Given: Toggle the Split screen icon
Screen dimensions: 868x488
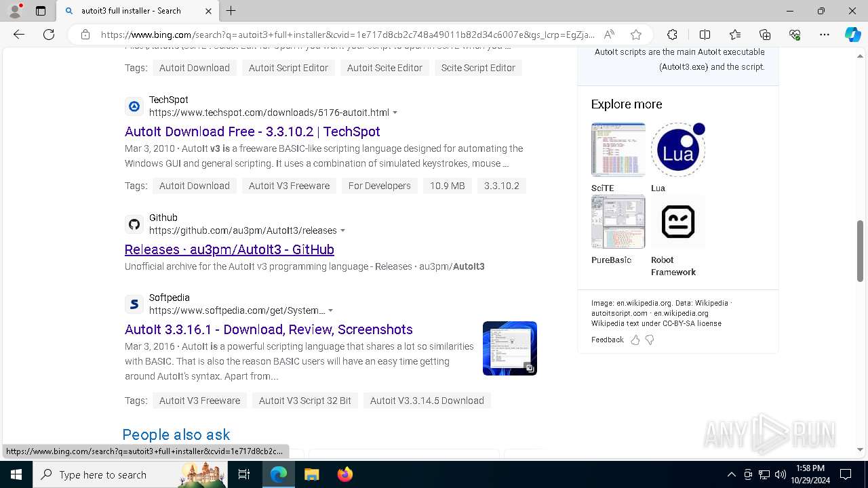Looking at the screenshot, I should (x=705, y=35).
